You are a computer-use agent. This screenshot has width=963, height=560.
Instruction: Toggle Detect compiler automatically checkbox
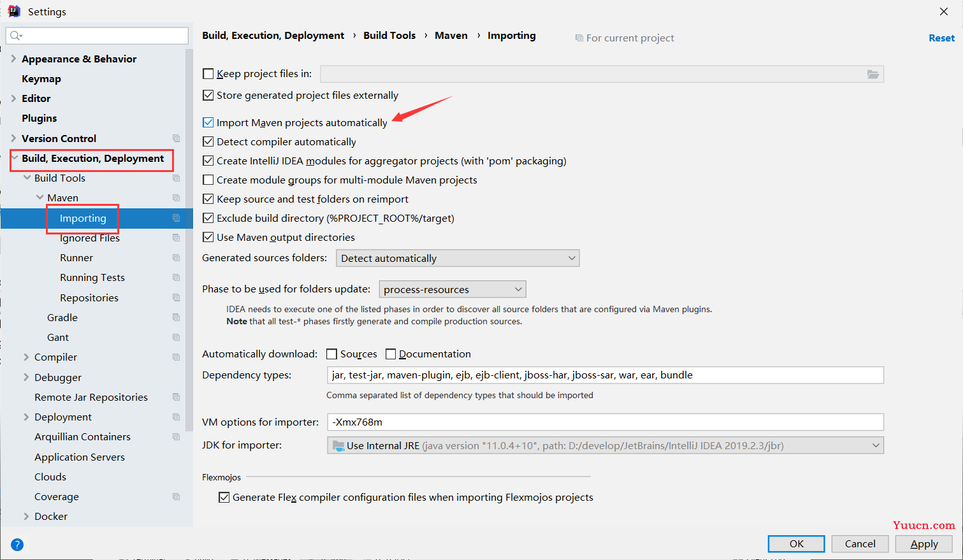pos(208,141)
